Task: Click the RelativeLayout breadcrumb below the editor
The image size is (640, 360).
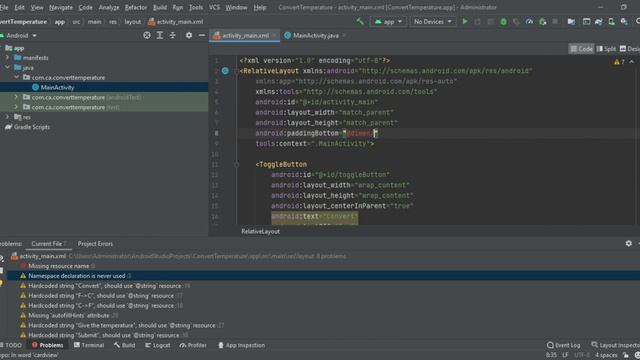Action: 260,231
